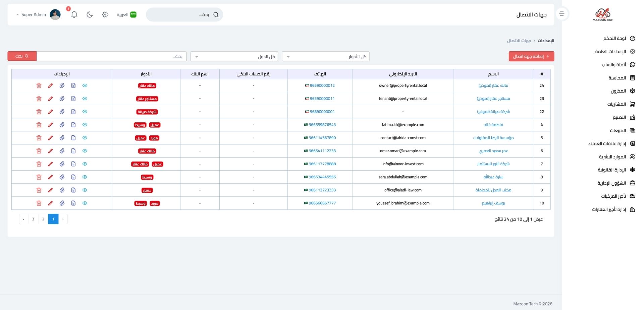Delete the فاطمة خالد contact row
This screenshot has width=644, height=310.
(x=39, y=125)
